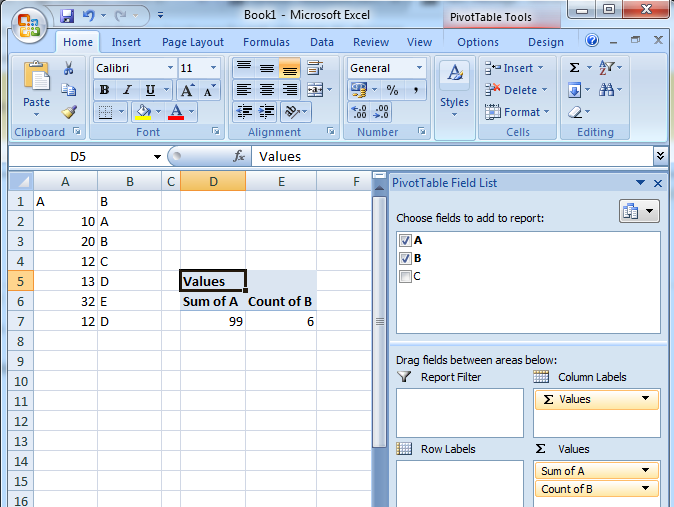Switch to the Formulas tab
This screenshot has height=507, width=674.
coord(267,42)
